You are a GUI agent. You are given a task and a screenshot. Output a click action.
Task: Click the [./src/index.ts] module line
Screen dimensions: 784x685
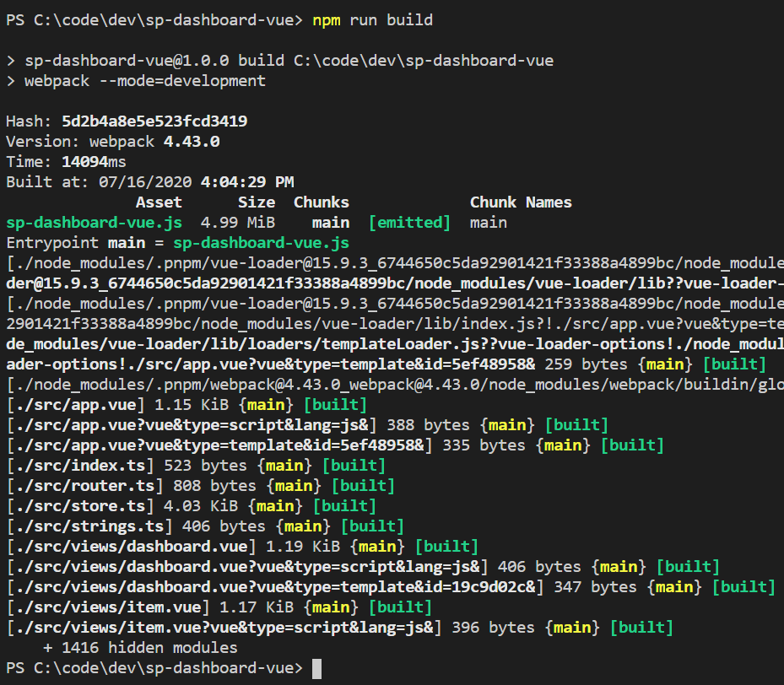[196, 466]
